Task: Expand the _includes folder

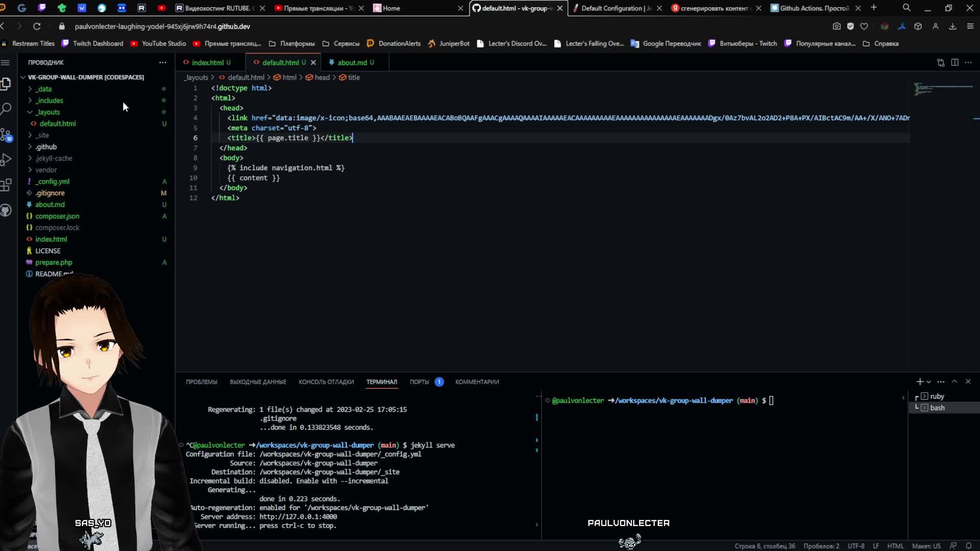Action: (49, 101)
